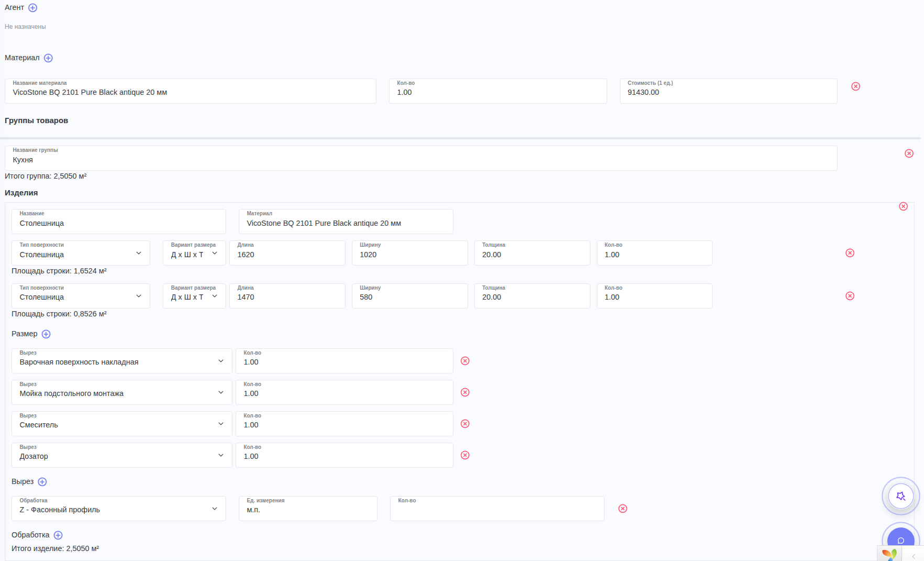Image resolution: width=924 pixels, height=561 pixels.
Task: Edit the length field with 1620
Action: [x=287, y=253]
